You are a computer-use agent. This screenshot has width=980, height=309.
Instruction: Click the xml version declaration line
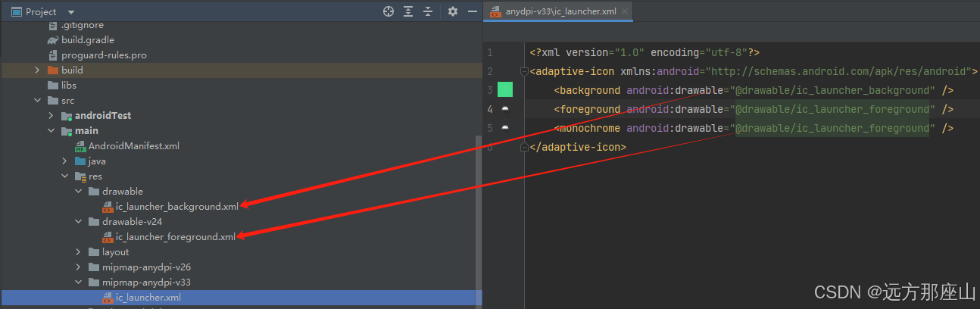(x=644, y=52)
